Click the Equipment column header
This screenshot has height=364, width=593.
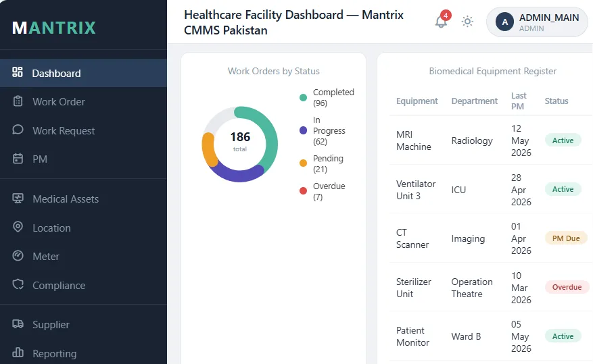click(x=417, y=101)
